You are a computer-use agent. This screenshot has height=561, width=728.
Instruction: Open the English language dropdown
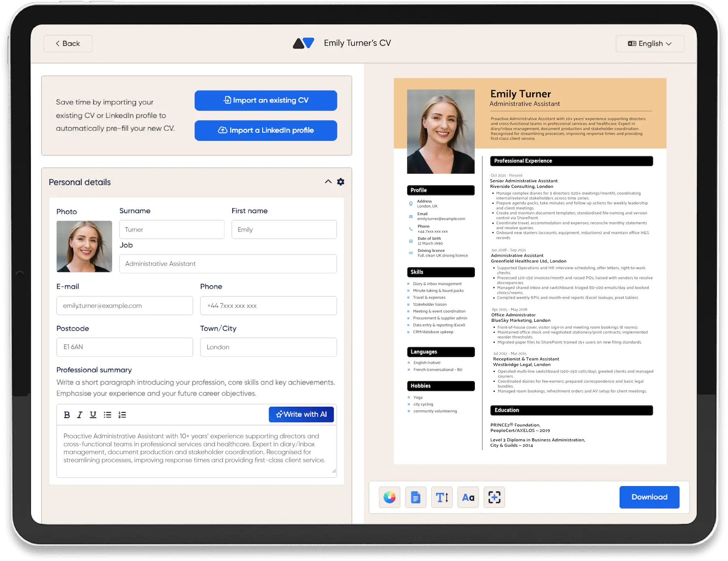[650, 43]
